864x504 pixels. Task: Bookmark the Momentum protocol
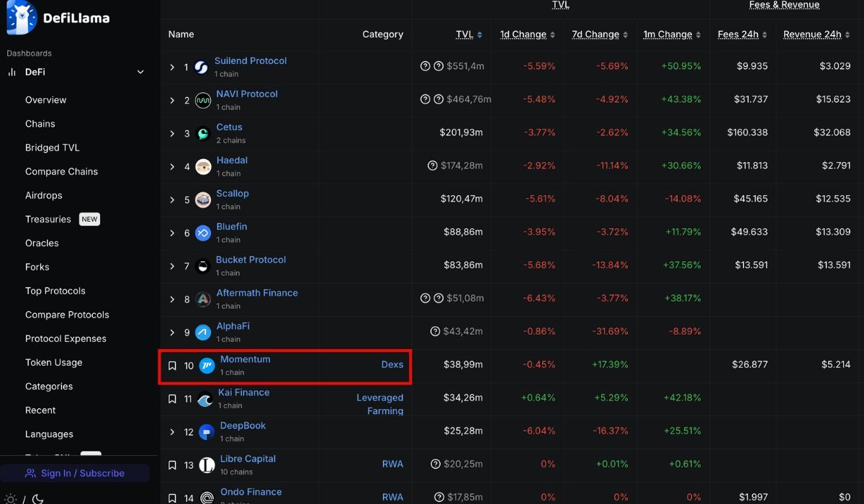tap(172, 366)
